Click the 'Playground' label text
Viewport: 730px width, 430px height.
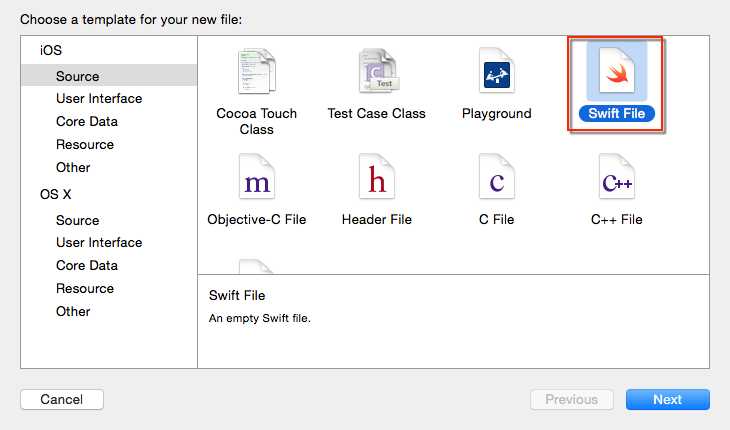pos(497,114)
